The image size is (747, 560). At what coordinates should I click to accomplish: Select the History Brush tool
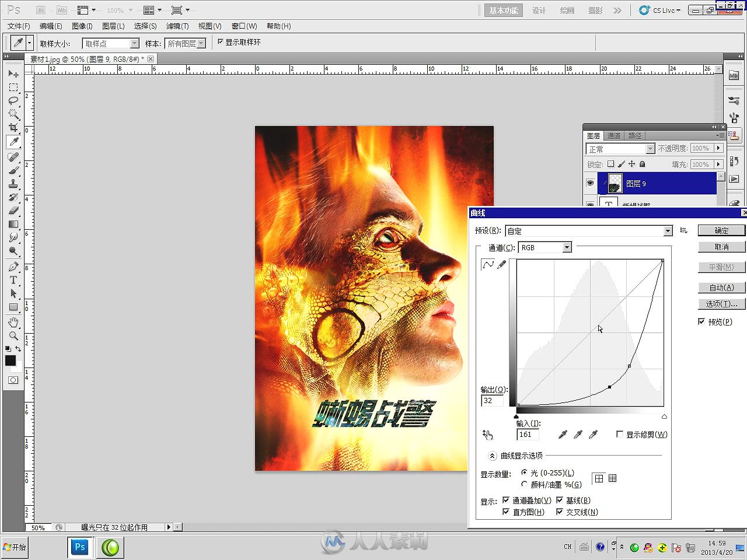(x=13, y=197)
